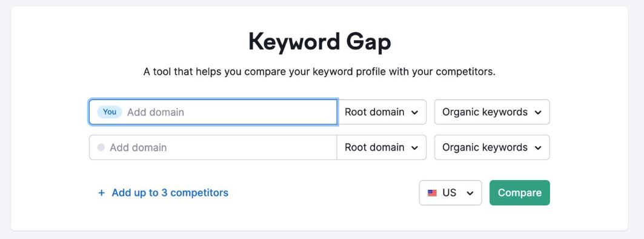Open first row Root domain dropdown
Screen dimensions: 644x239
pos(382,112)
